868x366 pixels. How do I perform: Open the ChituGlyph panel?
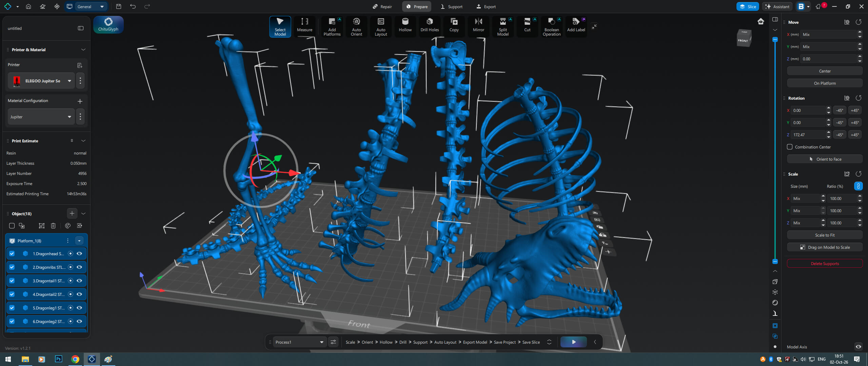108,25
